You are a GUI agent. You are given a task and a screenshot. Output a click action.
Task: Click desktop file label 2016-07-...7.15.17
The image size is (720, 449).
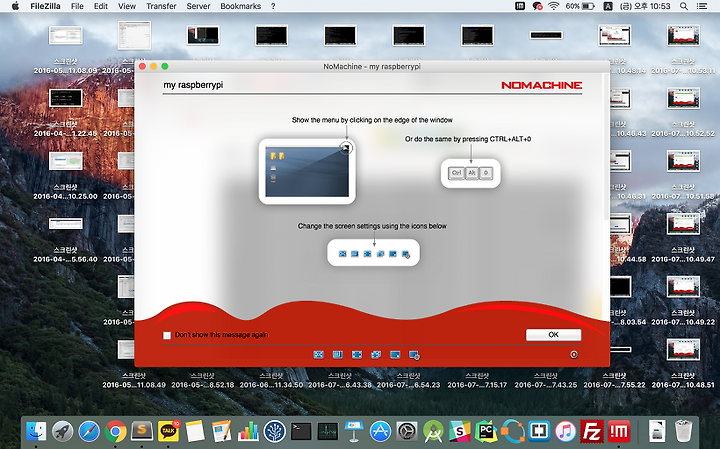pos(477,385)
